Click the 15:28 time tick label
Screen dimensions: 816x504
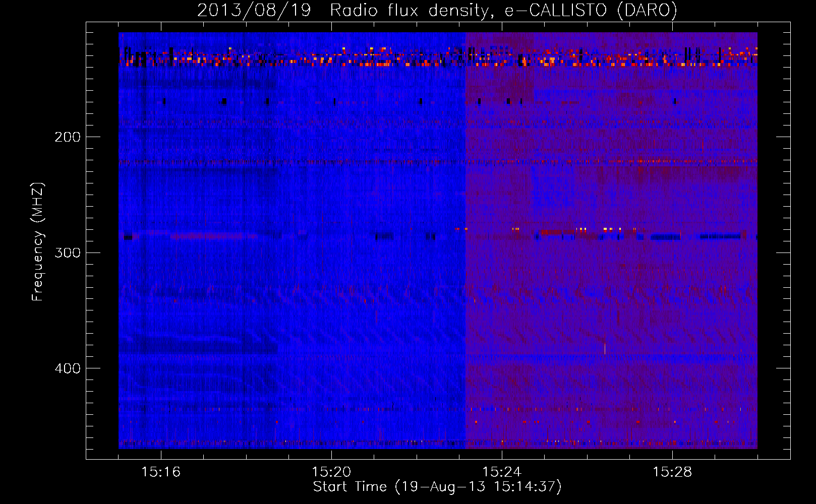click(x=672, y=472)
